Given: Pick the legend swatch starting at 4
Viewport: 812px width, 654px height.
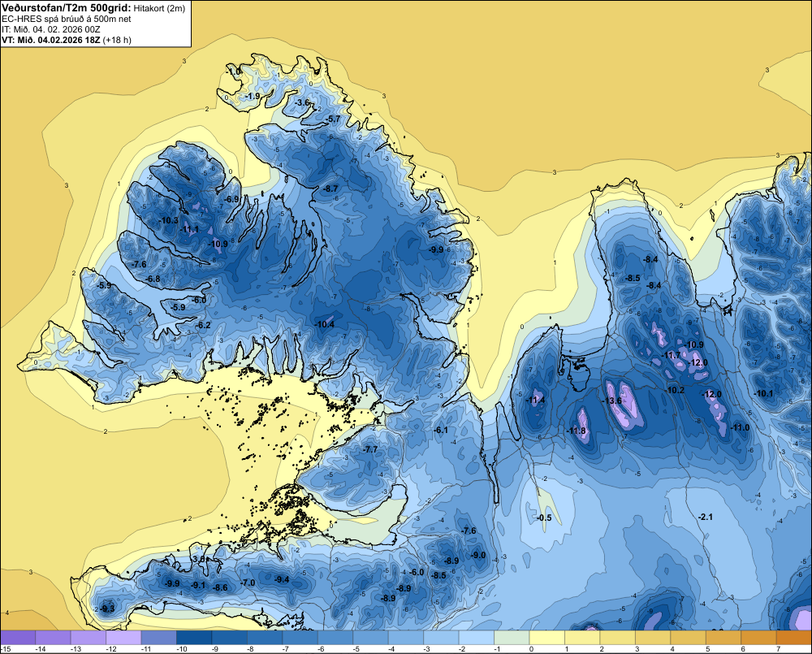Looking at the screenshot, I should [x=687, y=638].
